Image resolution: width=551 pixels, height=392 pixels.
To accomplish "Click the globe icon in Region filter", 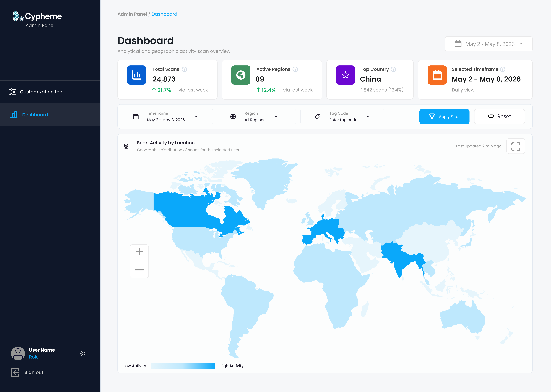I will coord(233,117).
